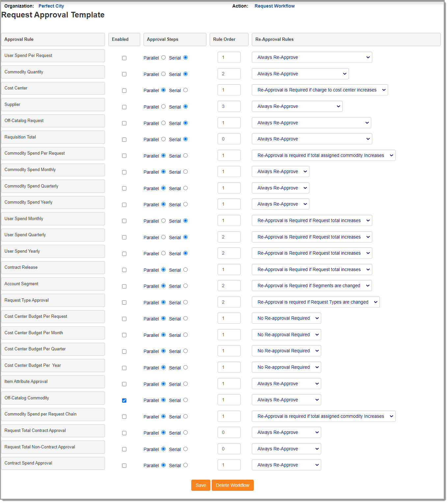Select Parallel for User Spend Per Request
Viewport: 448px width, 503px height.
click(x=164, y=57)
